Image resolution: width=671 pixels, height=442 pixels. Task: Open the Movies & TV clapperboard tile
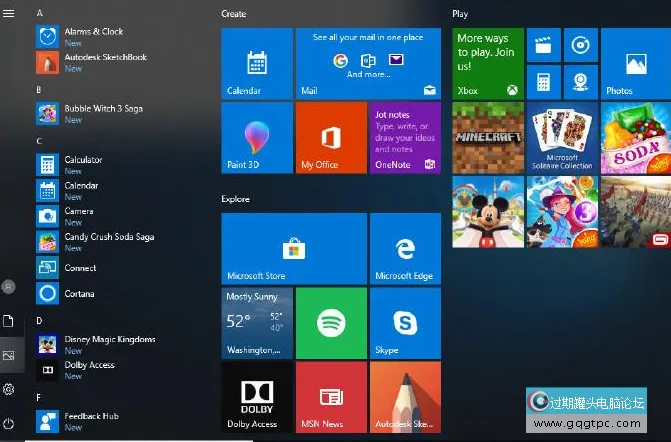[543, 45]
